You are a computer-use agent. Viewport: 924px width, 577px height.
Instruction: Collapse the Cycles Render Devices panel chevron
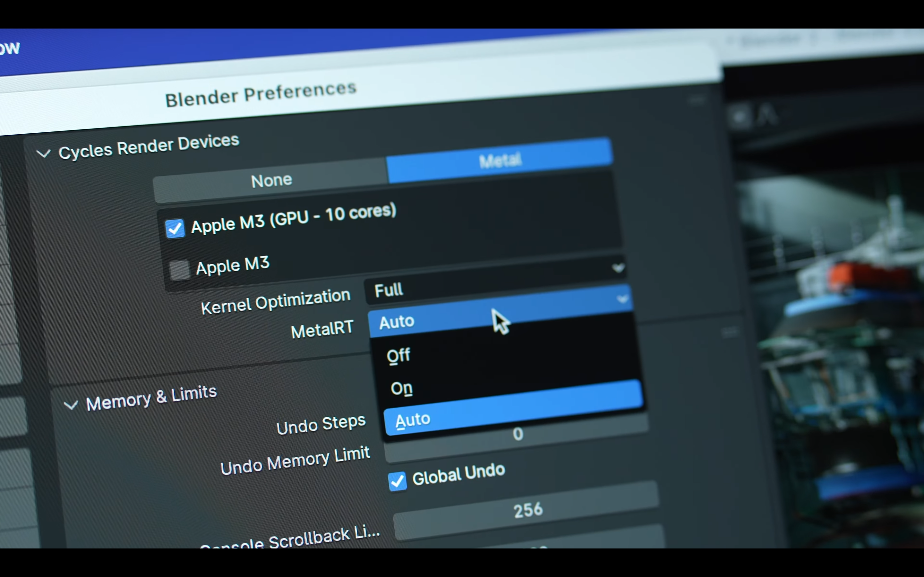[44, 154]
